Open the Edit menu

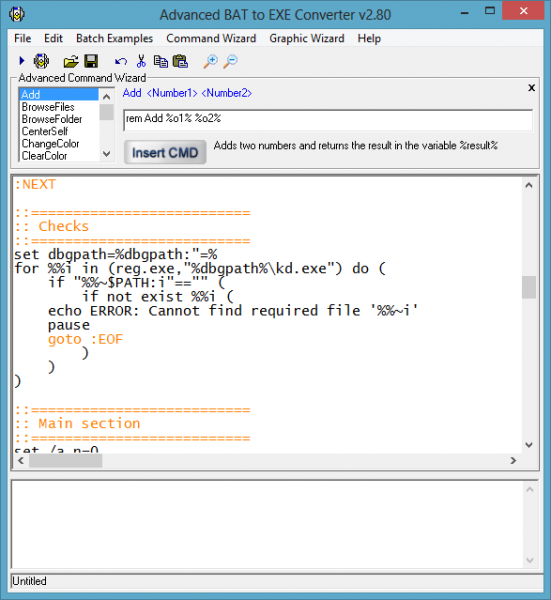coord(53,38)
